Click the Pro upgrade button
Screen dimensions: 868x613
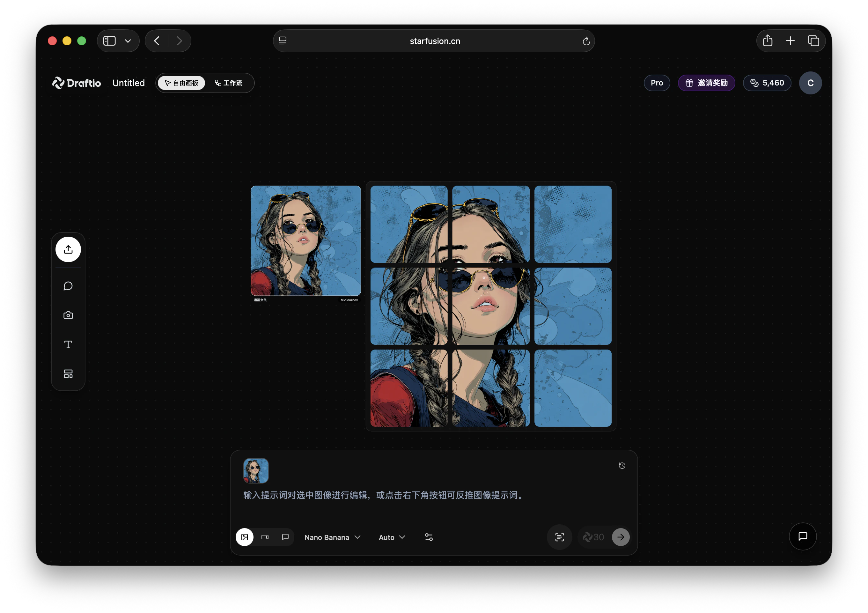pos(657,83)
